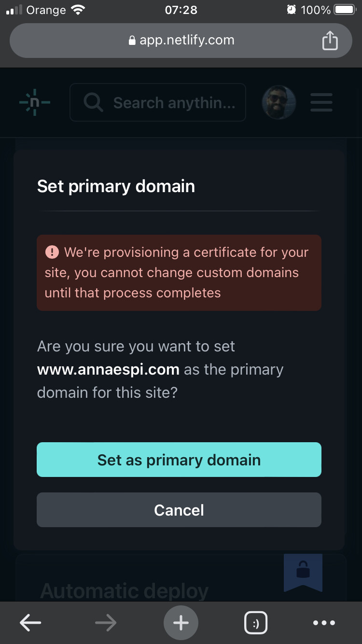This screenshot has height=644, width=362.
Task: Cancel the primary domain dialog
Action: [x=179, y=510]
